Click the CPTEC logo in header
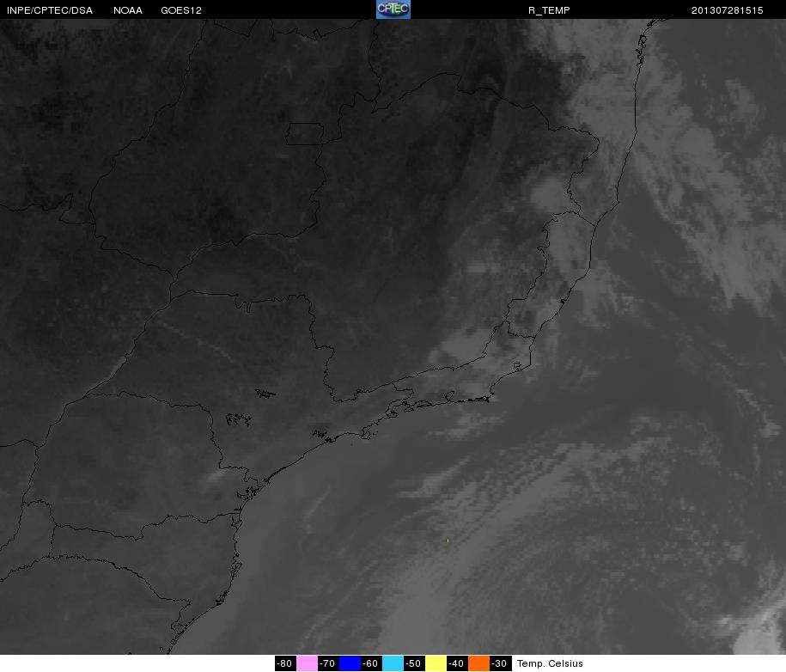Screen dimensions: 786x672 point(393,9)
